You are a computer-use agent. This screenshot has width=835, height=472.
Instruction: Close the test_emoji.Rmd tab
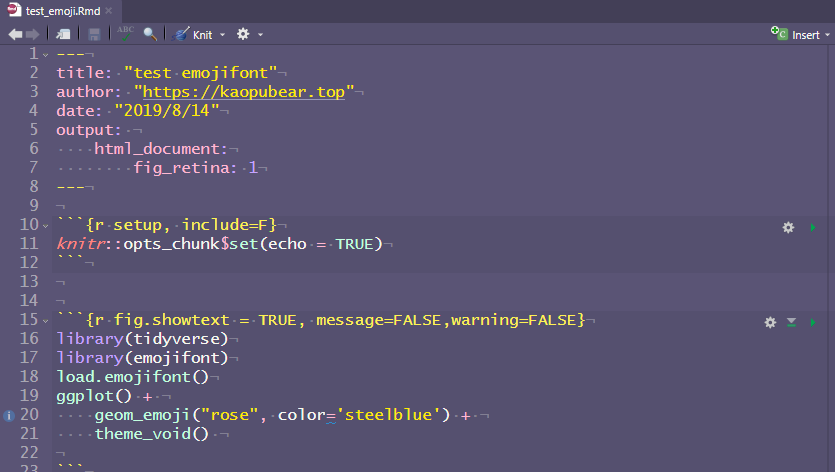click(x=109, y=11)
